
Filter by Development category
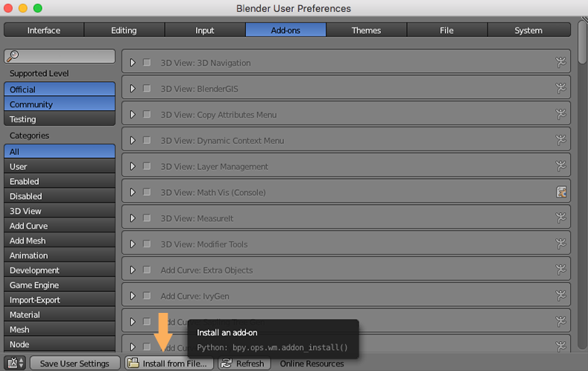coord(60,270)
